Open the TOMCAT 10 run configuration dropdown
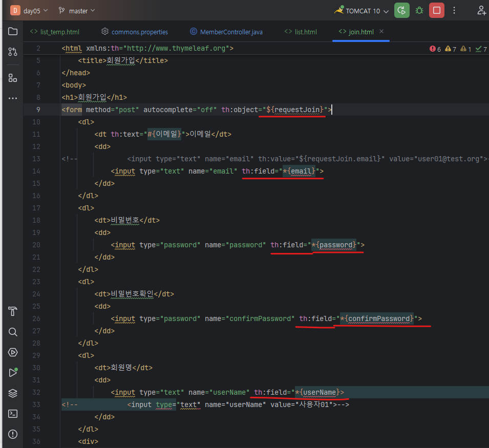The image size is (489, 448). (362, 11)
